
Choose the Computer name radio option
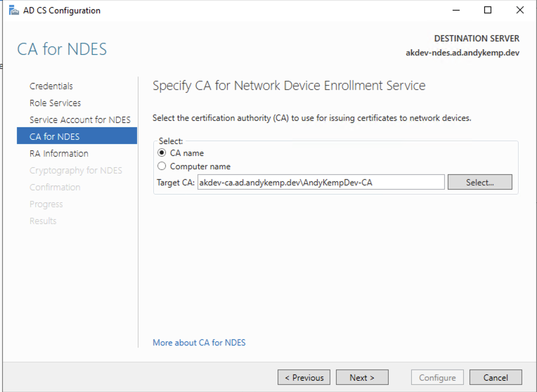pyautogui.click(x=162, y=166)
